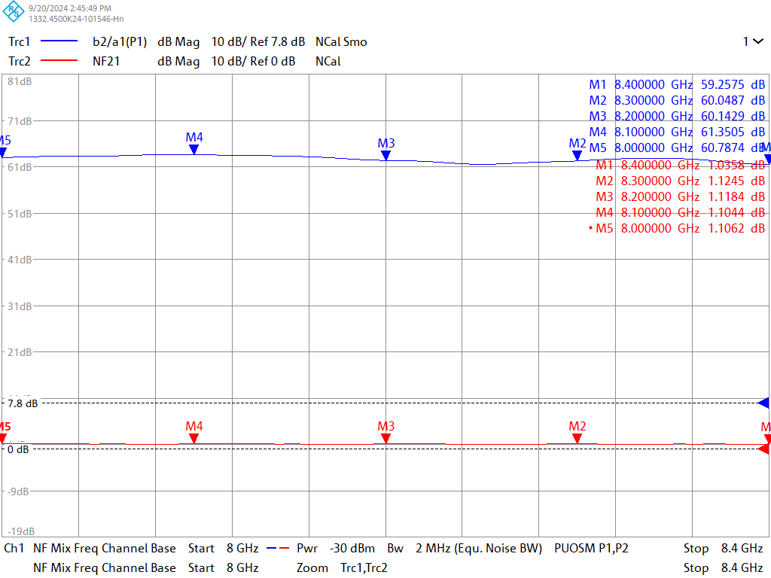Click the blue Trc1 line color sample
This screenshot has width=771, height=578.
click(x=58, y=42)
